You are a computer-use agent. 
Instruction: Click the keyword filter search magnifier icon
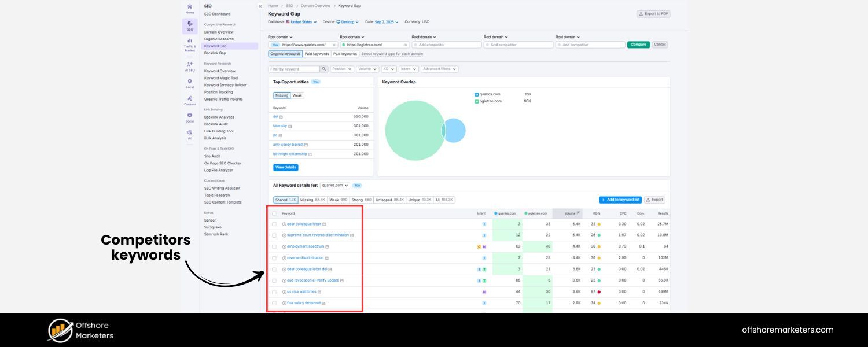coord(323,68)
